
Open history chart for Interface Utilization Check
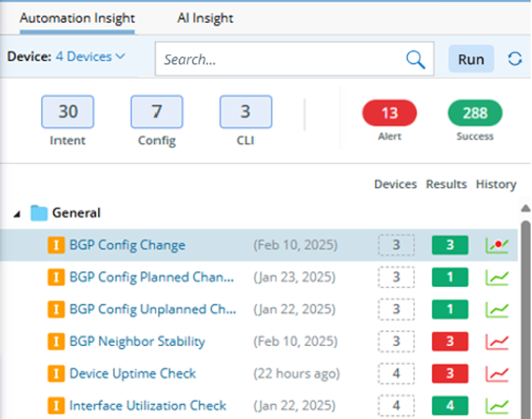click(496, 406)
